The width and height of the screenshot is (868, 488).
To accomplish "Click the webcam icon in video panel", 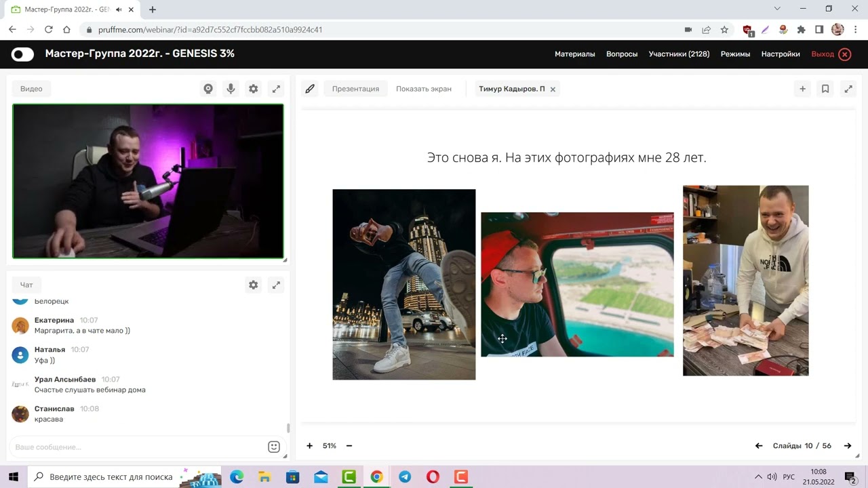I will click(x=208, y=89).
